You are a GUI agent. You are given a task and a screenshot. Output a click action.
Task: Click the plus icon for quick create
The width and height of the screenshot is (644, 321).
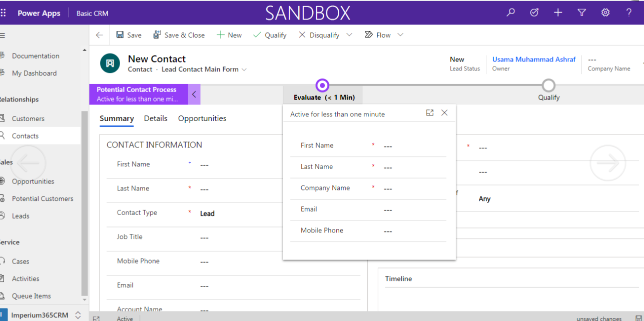(558, 13)
